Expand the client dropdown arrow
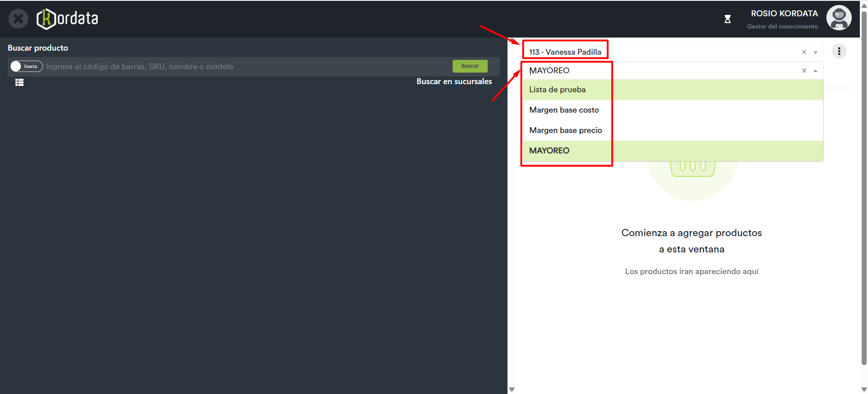This screenshot has width=868, height=394. [x=816, y=52]
